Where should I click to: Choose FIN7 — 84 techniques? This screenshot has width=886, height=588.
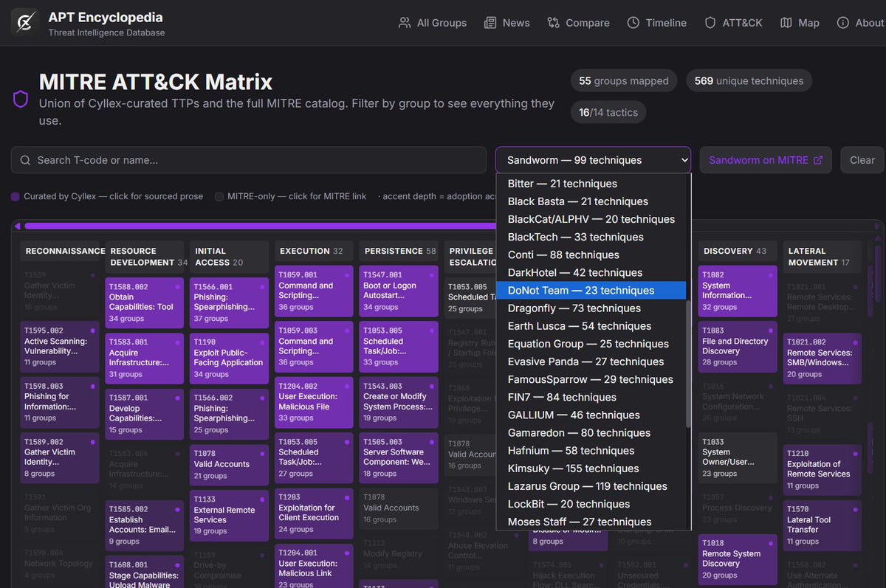[591, 397]
